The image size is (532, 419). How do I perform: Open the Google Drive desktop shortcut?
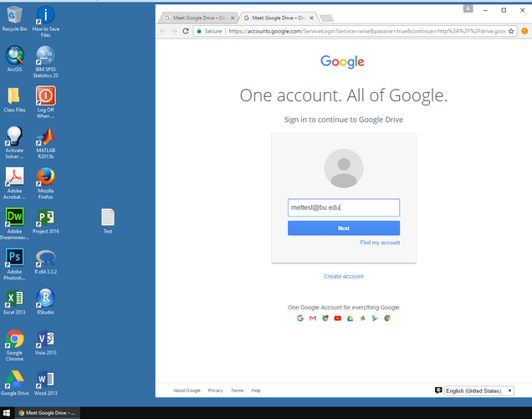coord(14,383)
